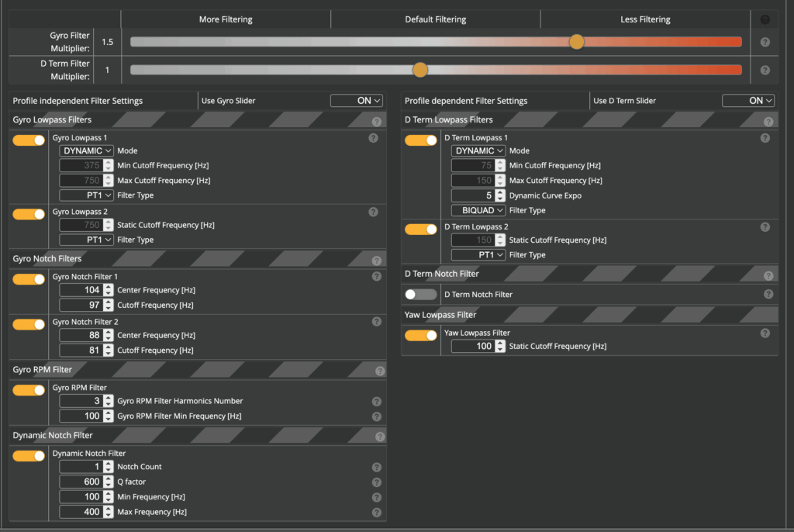Show help for Gyro Lowpass 1
Image resolution: width=794 pixels, height=532 pixels.
[373, 138]
